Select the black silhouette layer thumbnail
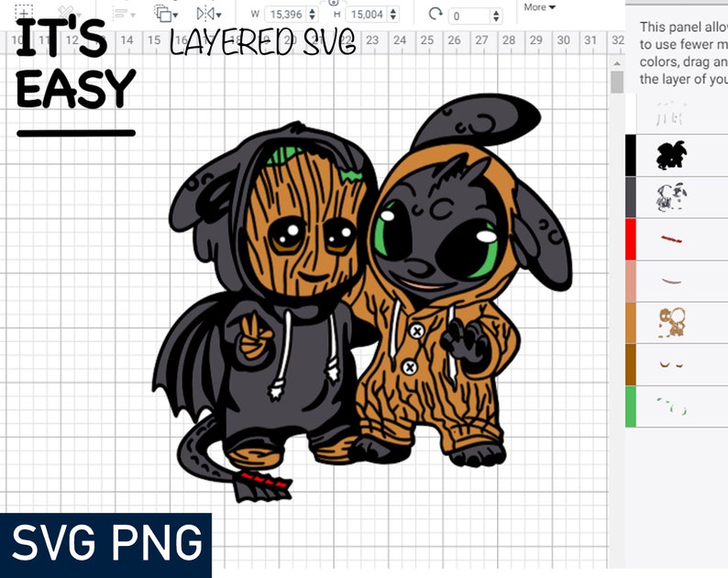This screenshot has height=578, width=728. [x=671, y=155]
